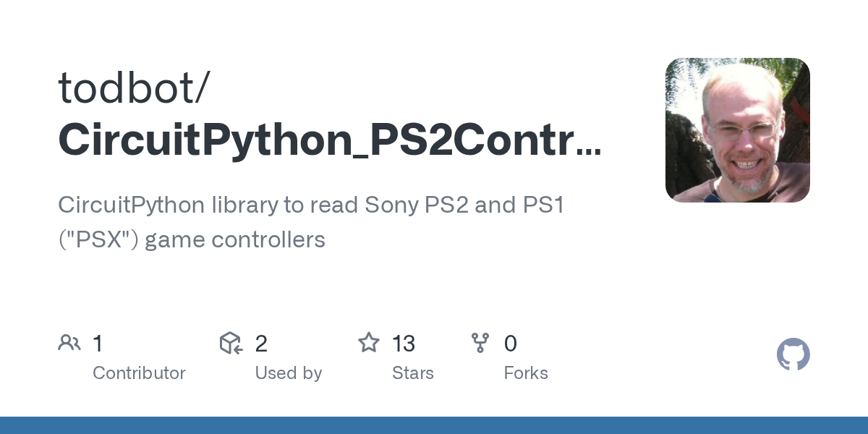Image resolution: width=868 pixels, height=434 pixels.
Task: Click the fork count 0
Action: click(511, 344)
